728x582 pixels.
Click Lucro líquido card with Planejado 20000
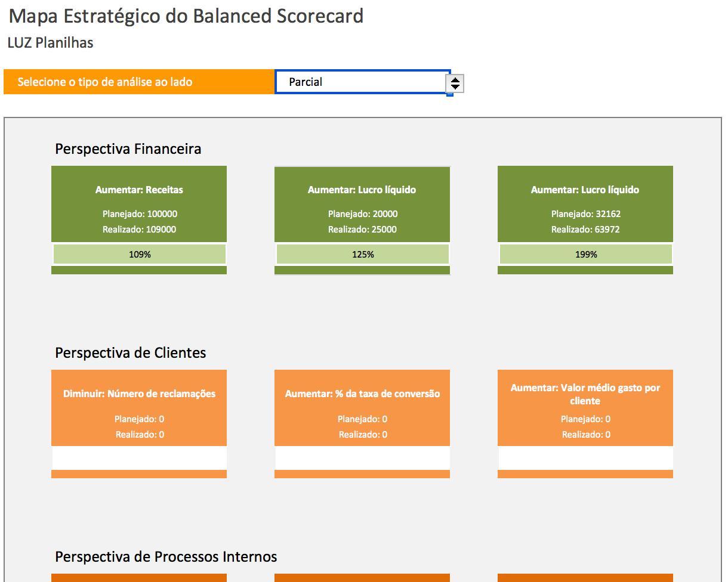click(x=362, y=204)
